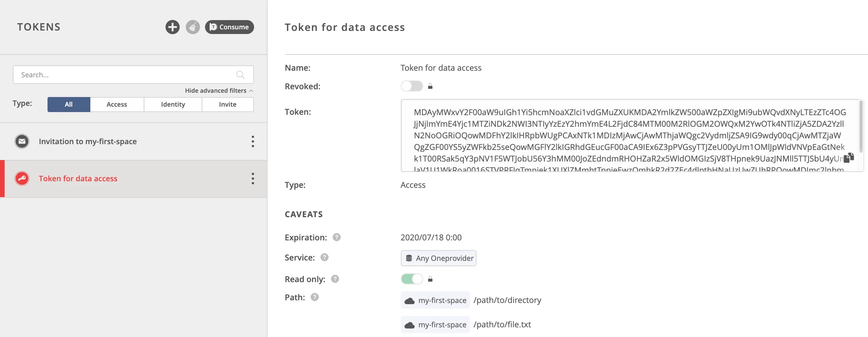868x337 pixels.
Task: Click the Service help icon
Action: click(x=324, y=257)
